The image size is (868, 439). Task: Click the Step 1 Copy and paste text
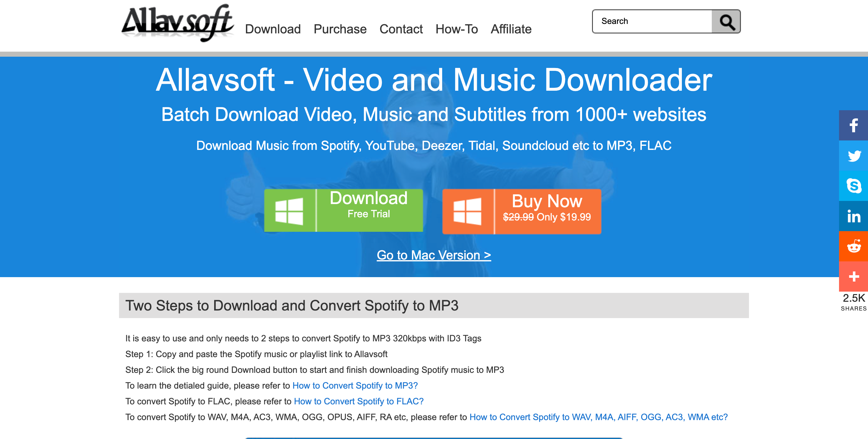256,354
